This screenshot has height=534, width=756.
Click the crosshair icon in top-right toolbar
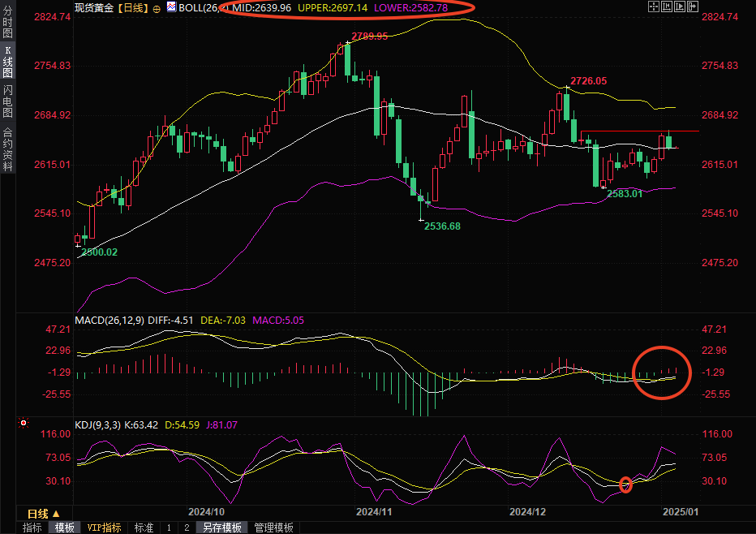click(654, 6)
